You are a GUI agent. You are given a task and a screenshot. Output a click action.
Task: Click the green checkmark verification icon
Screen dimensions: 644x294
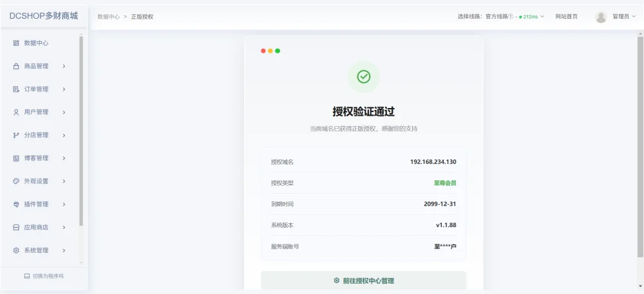click(363, 77)
